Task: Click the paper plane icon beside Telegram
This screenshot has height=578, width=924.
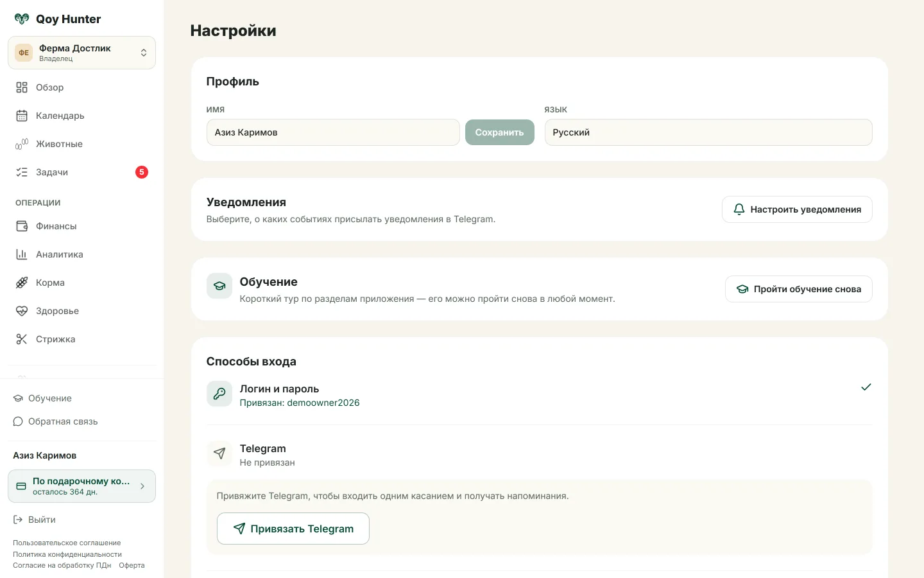Action: pyautogui.click(x=219, y=453)
